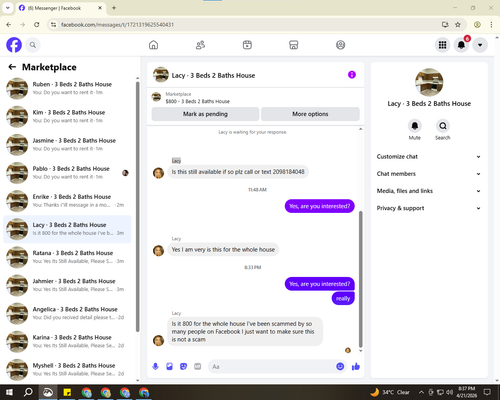Expand Media, files and links section
This screenshot has width=500, height=400.
429,191
